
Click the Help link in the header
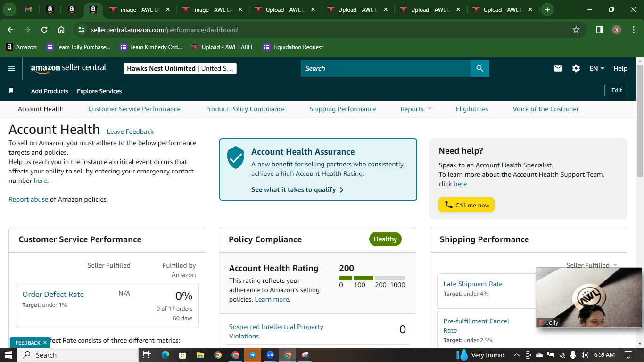pyautogui.click(x=620, y=68)
